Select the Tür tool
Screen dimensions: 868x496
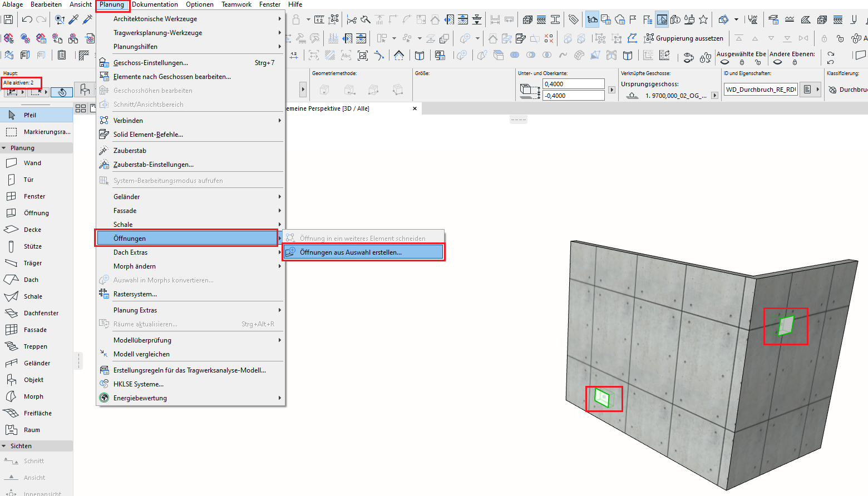(28, 180)
